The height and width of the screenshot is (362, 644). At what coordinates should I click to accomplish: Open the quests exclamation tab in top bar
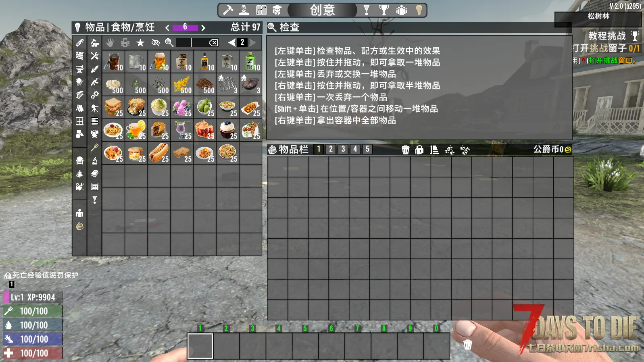click(367, 10)
